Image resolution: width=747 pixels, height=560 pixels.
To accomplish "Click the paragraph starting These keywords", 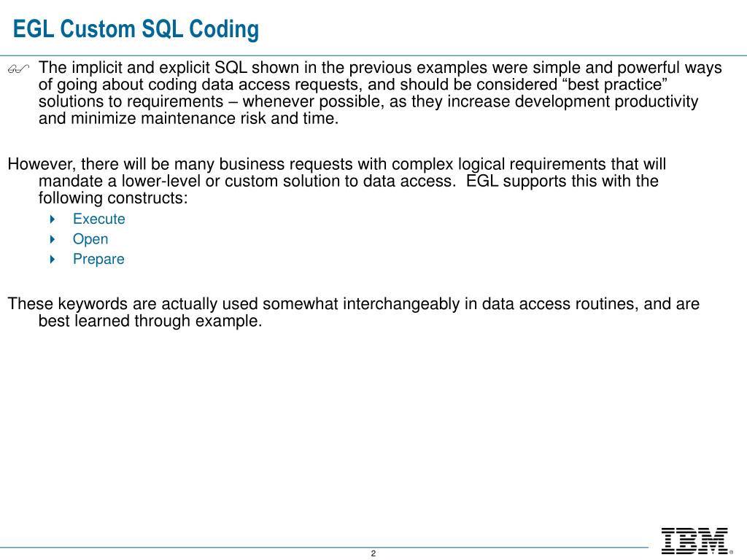I will click(354, 312).
